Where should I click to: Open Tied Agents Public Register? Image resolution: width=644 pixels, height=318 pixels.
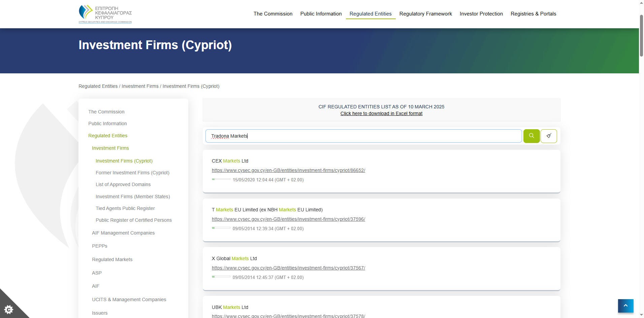125,208
